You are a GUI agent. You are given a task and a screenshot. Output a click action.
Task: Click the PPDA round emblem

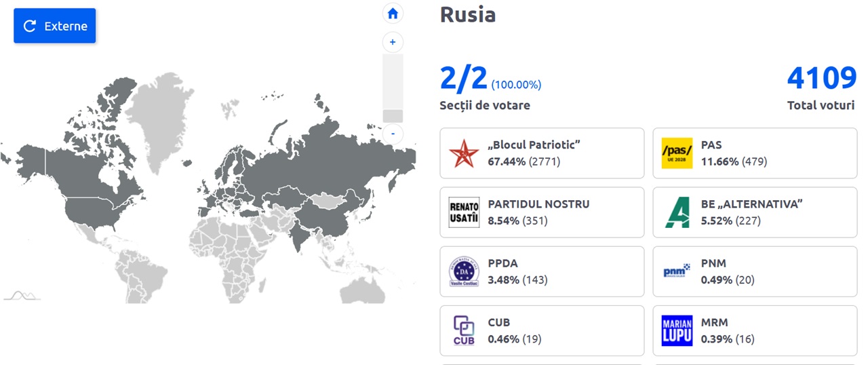click(x=464, y=271)
